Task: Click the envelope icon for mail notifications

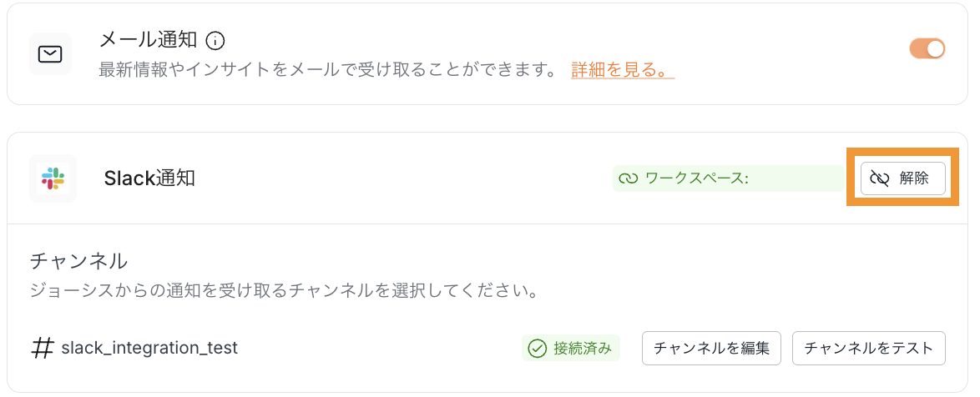Action: 50,54
